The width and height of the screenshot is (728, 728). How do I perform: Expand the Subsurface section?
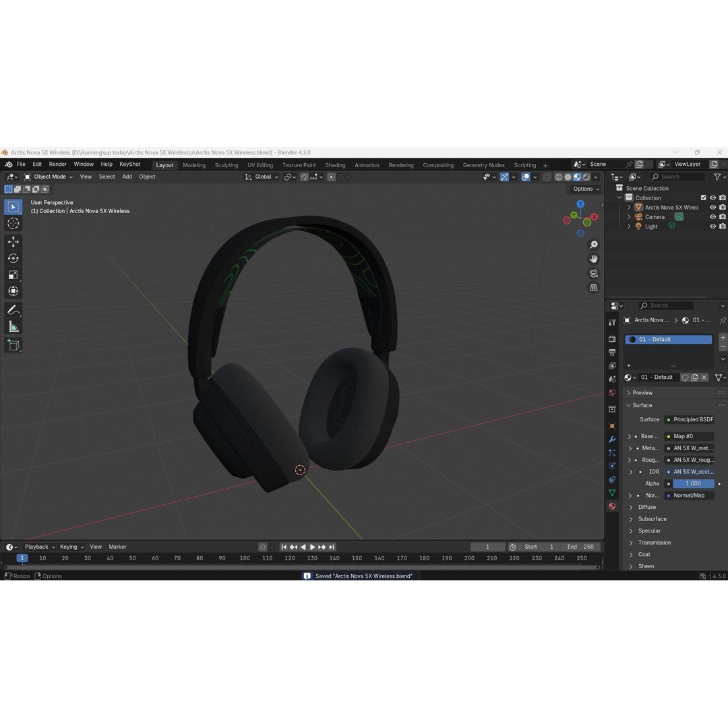(x=652, y=519)
